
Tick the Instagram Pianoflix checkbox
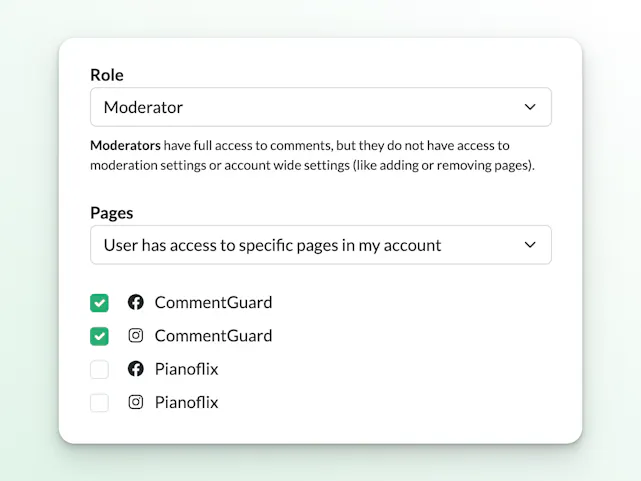(100, 403)
